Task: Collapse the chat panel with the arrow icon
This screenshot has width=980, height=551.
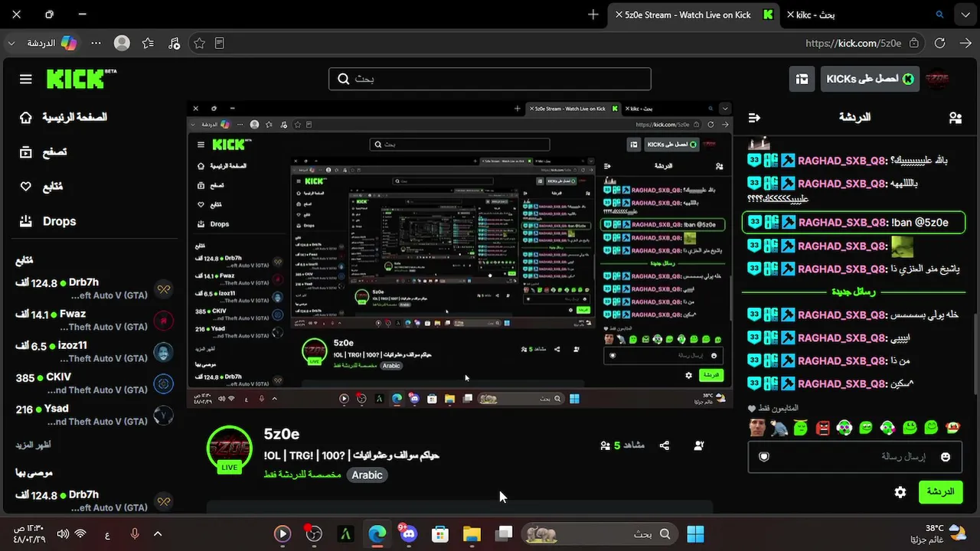Action: coord(754,117)
